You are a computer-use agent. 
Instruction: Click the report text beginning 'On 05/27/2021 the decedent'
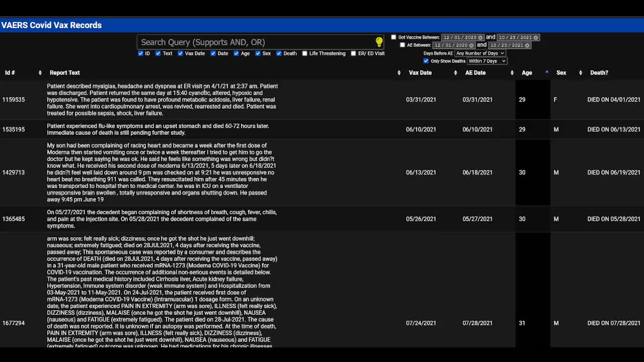(x=162, y=219)
